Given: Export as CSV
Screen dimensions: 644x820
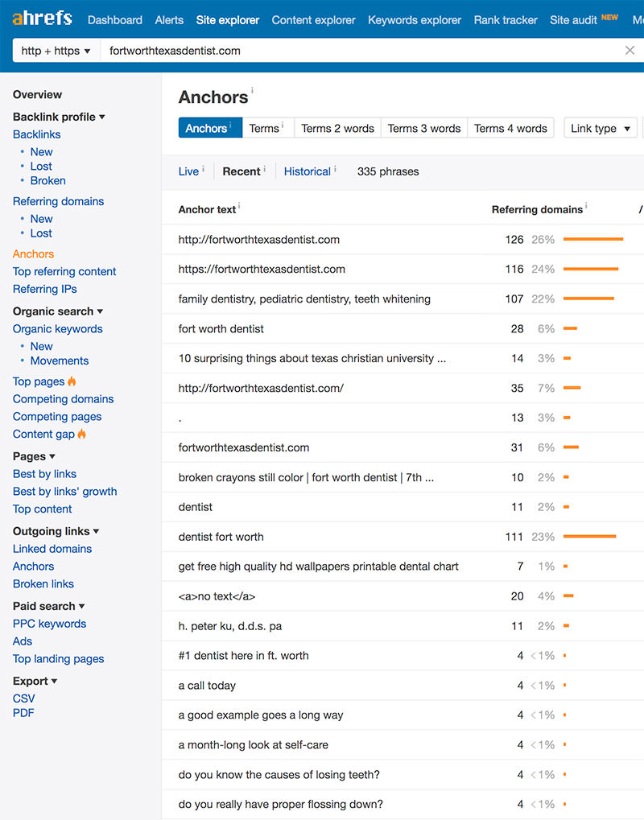Looking at the screenshot, I should pos(23,698).
